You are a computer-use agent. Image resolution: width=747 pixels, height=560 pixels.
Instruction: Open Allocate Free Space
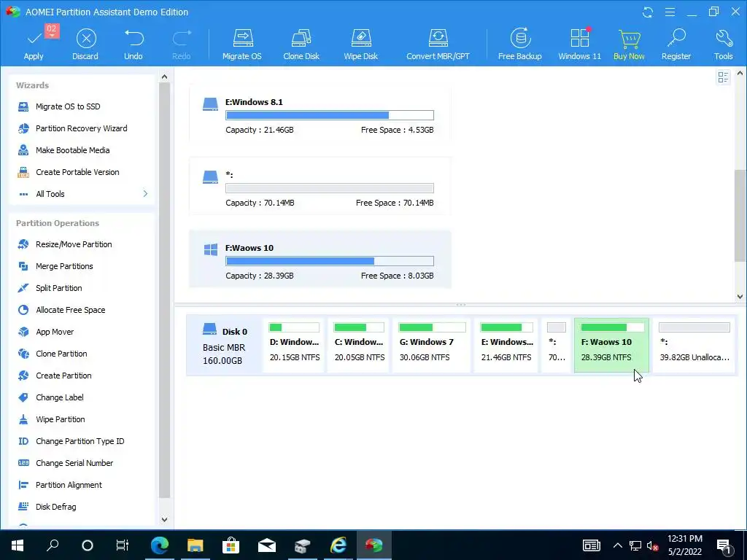pyautogui.click(x=70, y=310)
